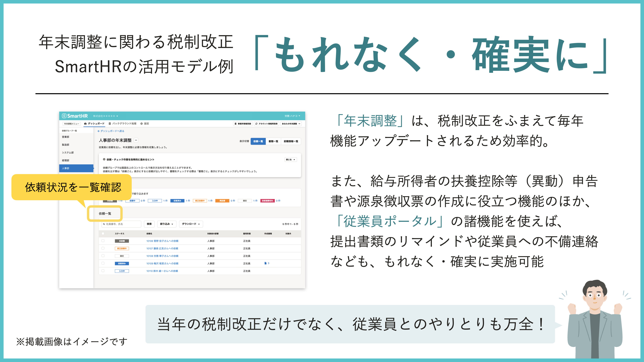Open the ellipsis menu beside 人事部の年末調整
Image resolution: width=644 pixels, height=362 pixels.
pos(136,140)
